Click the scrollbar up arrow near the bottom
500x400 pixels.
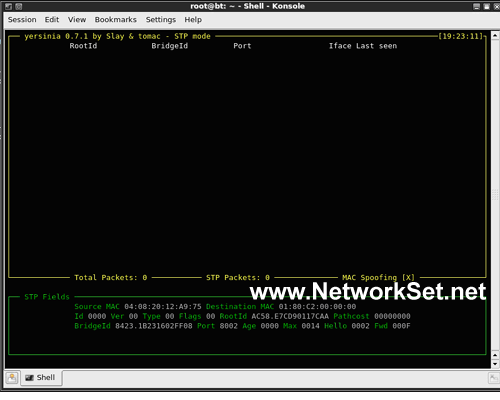click(495, 355)
